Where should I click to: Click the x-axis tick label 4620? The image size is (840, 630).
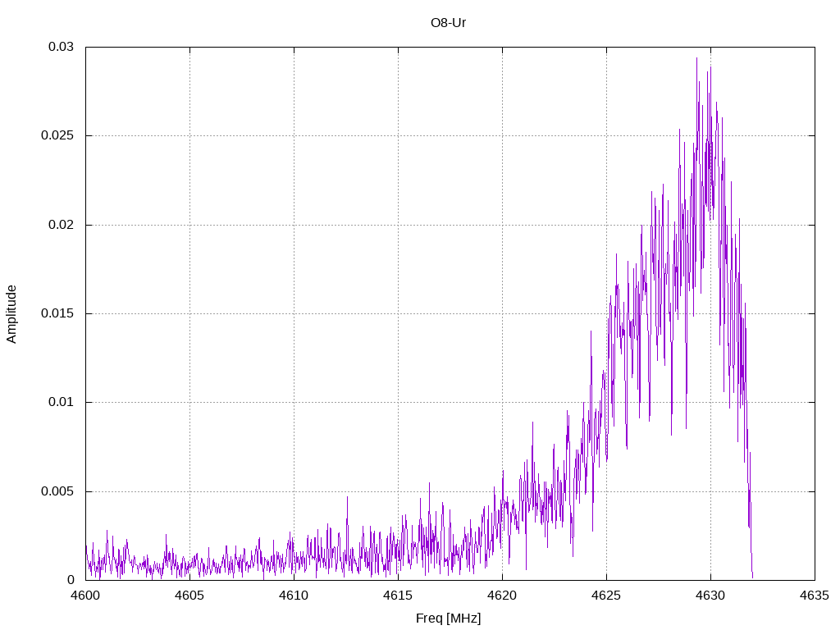coord(503,596)
